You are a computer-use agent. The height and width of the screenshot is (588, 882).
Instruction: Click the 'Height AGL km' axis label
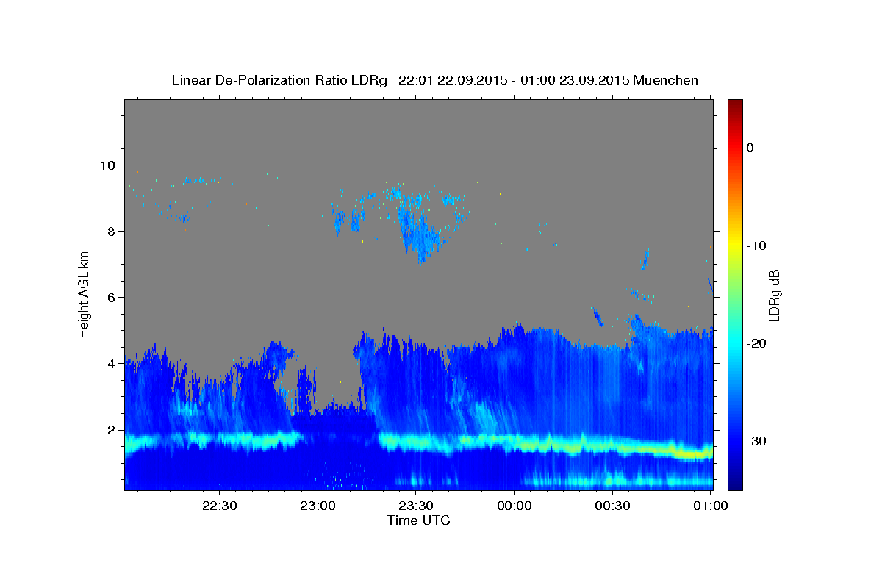point(85,295)
